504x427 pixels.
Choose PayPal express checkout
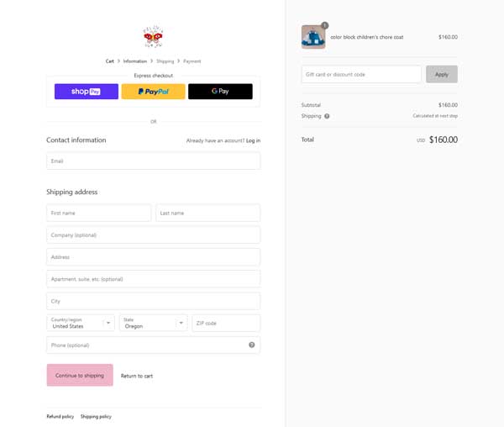[154, 92]
